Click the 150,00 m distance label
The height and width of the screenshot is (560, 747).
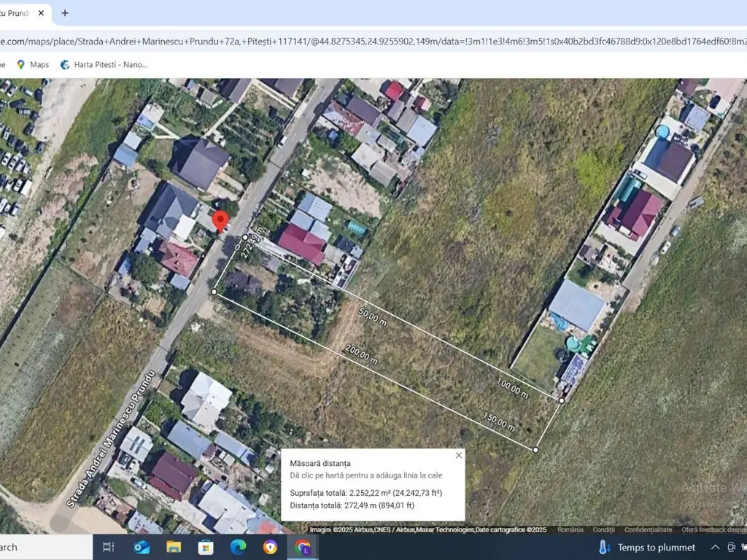pyautogui.click(x=499, y=422)
